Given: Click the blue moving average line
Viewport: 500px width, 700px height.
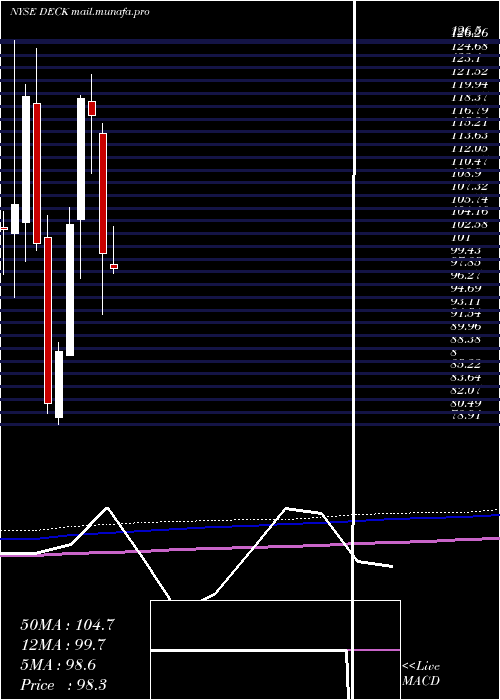Looking at the screenshot, I should 250,525.
